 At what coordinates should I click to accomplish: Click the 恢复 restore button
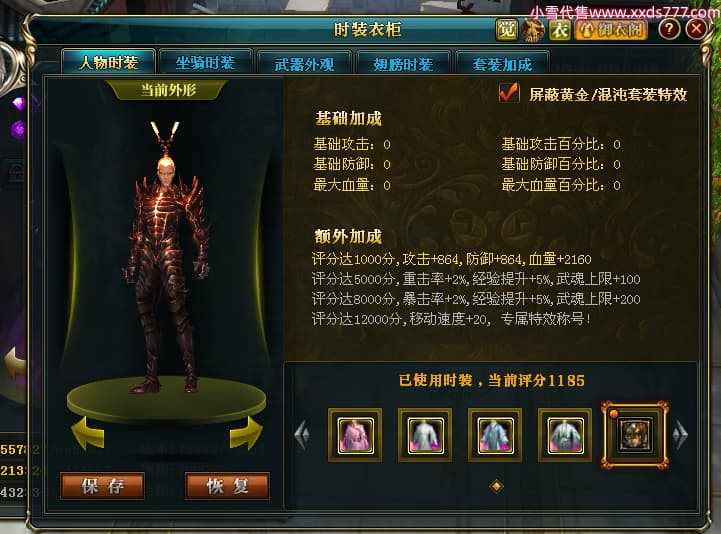coord(228,486)
